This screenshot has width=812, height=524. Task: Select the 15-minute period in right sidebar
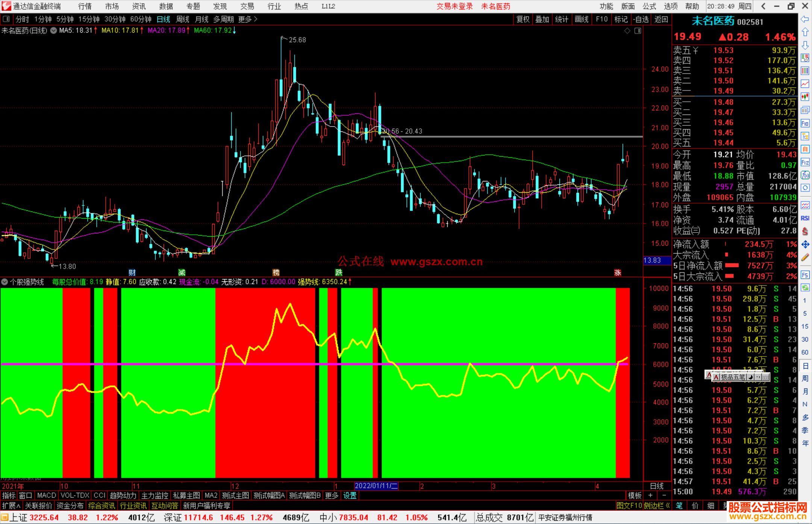click(804, 326)
